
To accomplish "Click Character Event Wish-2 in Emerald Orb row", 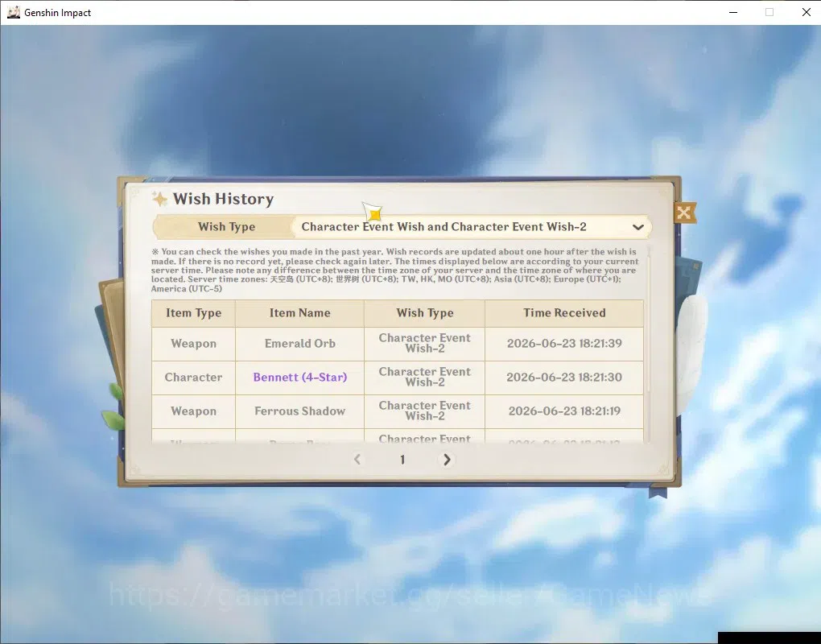I will [425, 343].
